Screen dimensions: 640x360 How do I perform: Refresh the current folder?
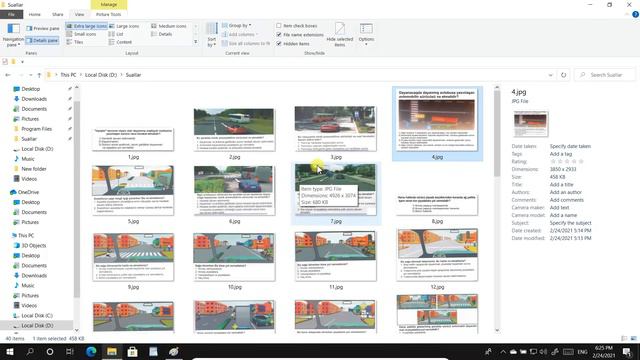click(x=564, y=75)
